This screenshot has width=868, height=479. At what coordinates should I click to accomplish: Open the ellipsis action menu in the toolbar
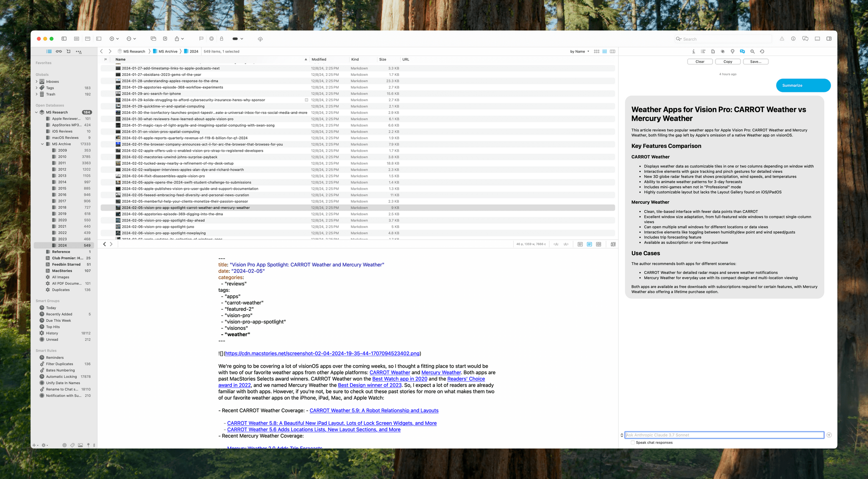click(x=131, y=39)
